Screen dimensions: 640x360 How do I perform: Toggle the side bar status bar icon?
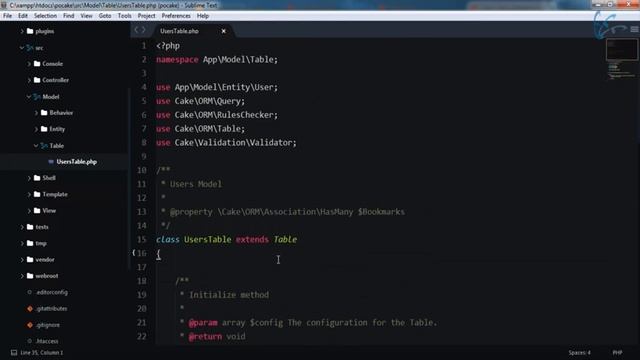pos(14,353)
